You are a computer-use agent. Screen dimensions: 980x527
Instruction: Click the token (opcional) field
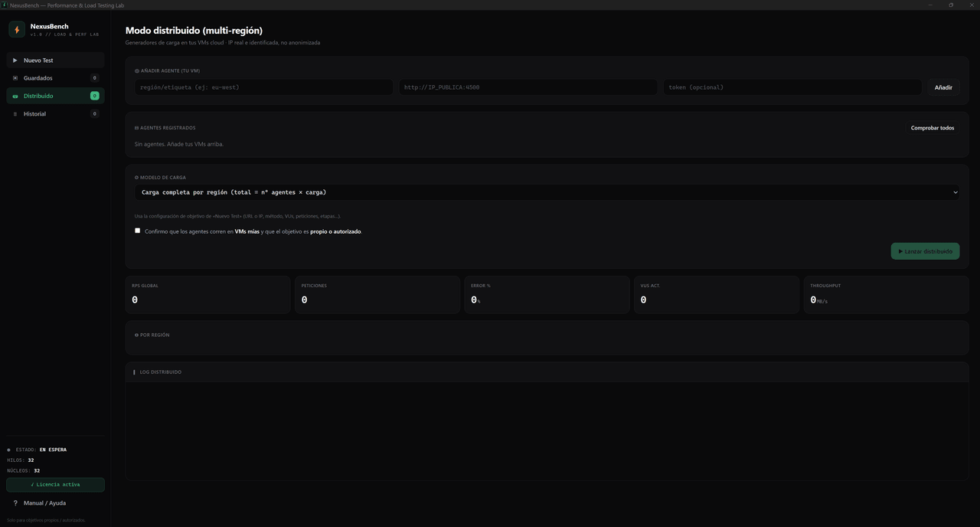tap(792, 87)
